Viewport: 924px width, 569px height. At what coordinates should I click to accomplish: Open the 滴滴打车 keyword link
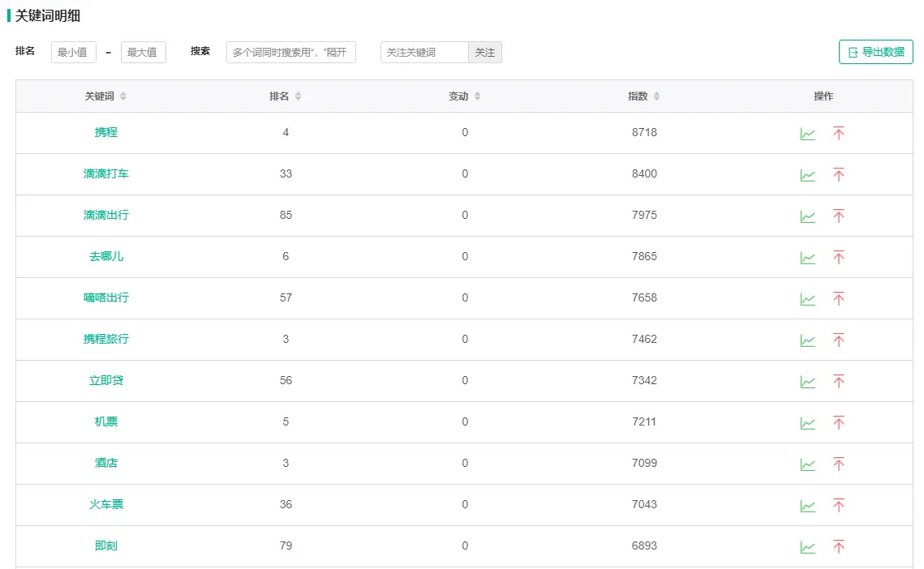click(x=106, y=173)
